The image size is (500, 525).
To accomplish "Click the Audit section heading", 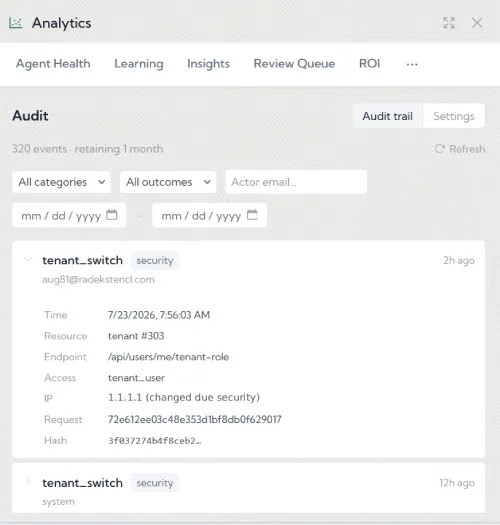I will coord(30,116).
